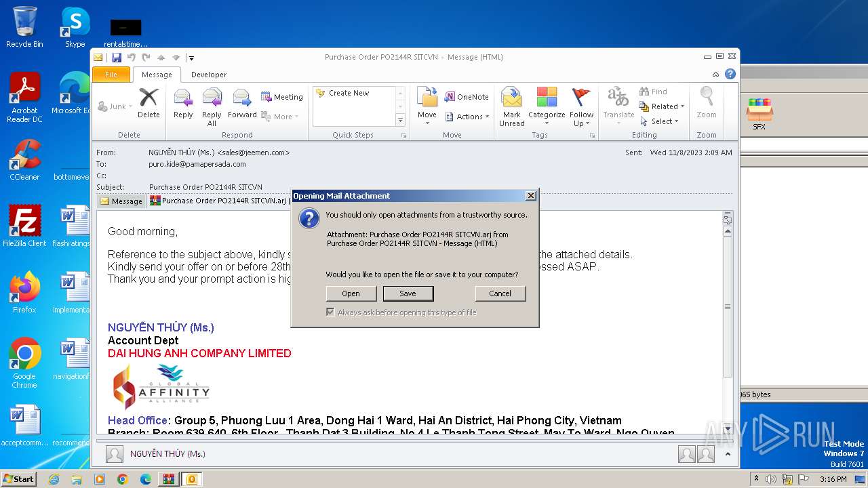Open the File tab
Viewport: 868px width, 488px height.
(111, 75)
